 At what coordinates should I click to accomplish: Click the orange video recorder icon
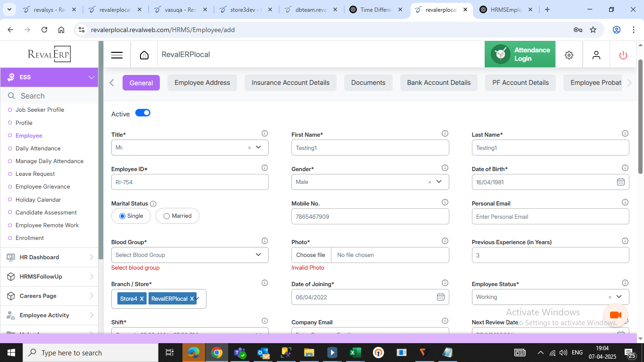pyautogui.click(x=615, y=315)
